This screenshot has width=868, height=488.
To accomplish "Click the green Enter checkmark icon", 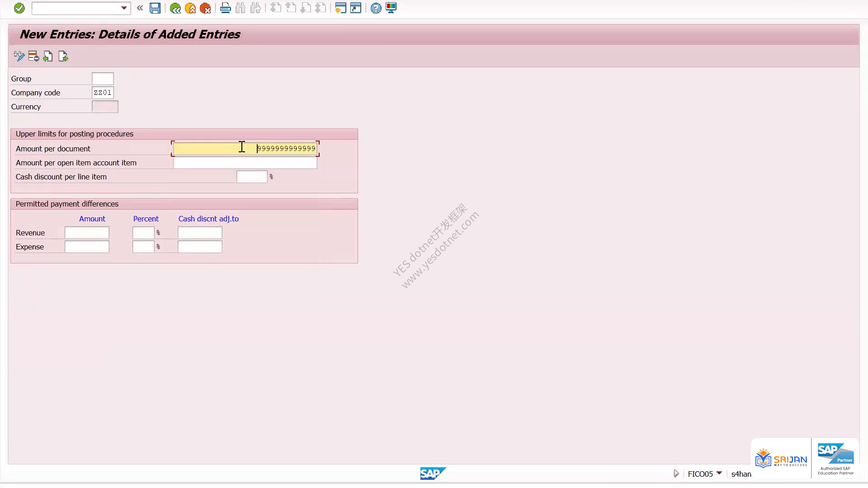I will pos(19,8).
